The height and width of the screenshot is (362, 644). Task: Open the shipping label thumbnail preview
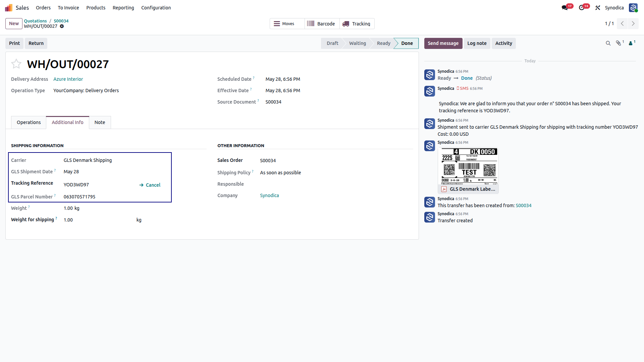tap(469, 166)
